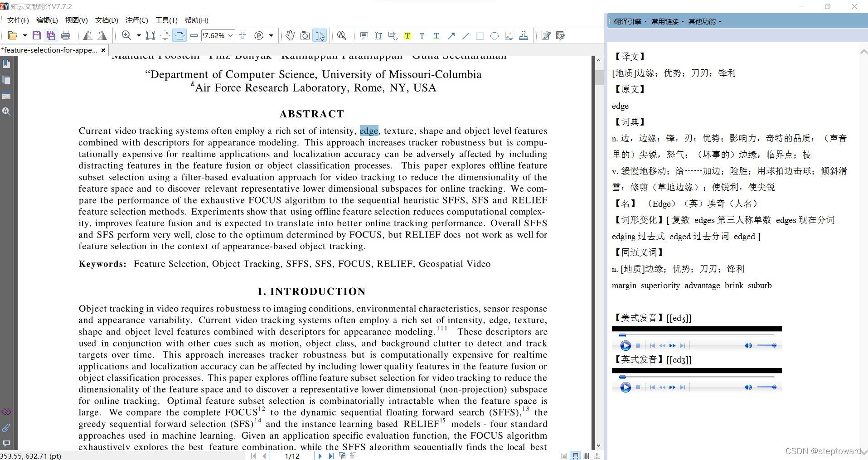Open the zoom percentage combo box
868x460 pixels.
click(218, 36)
